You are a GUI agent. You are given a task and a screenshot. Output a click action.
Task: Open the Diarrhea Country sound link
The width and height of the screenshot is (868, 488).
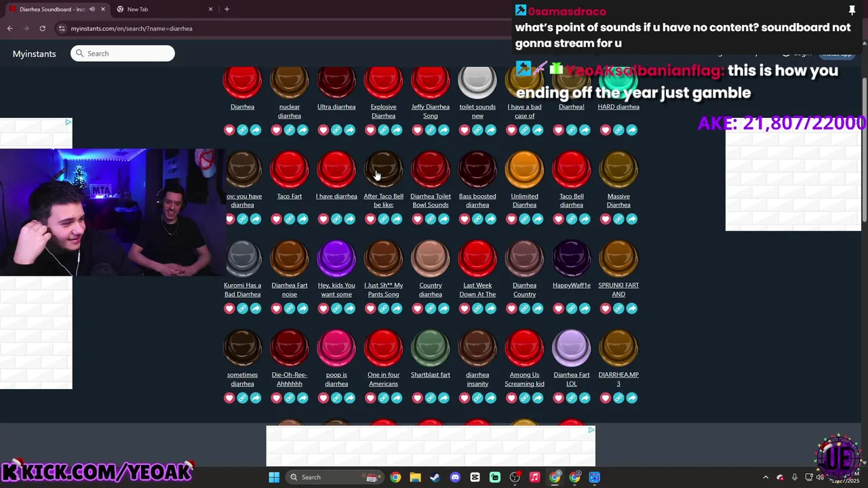(524, 289)
